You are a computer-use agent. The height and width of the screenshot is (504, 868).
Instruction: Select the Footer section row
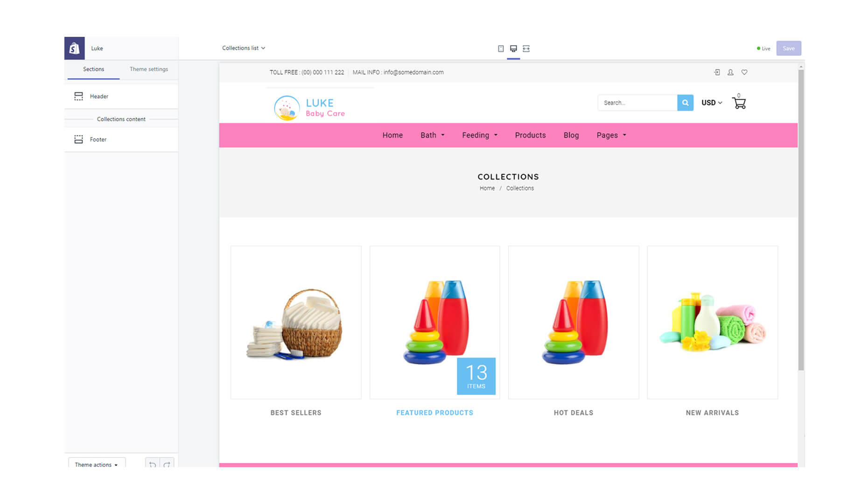click(x=121, y=139)
